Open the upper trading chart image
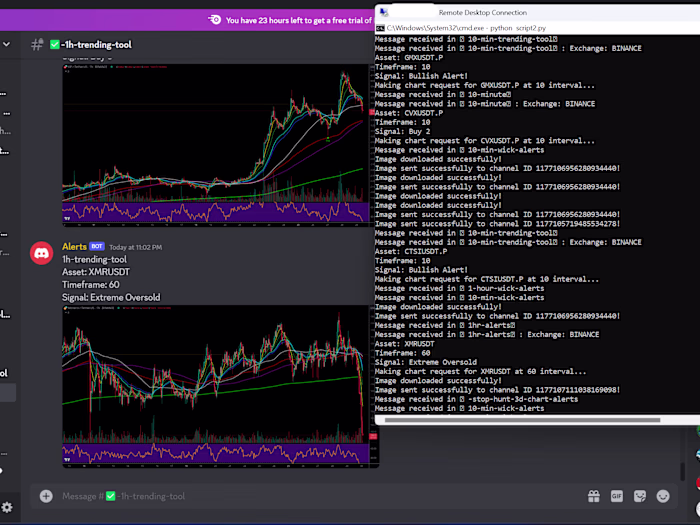 pyautogui.click(x=217, y=145)
